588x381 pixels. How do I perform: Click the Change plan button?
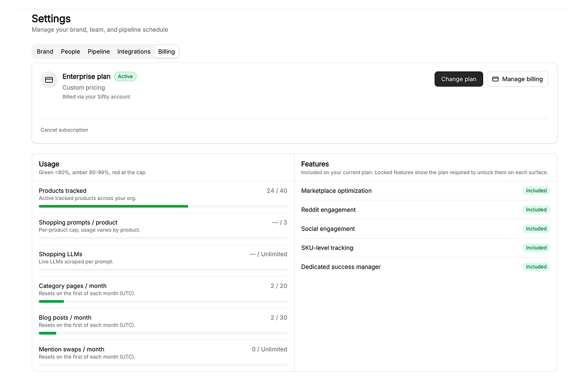point(458,79)
